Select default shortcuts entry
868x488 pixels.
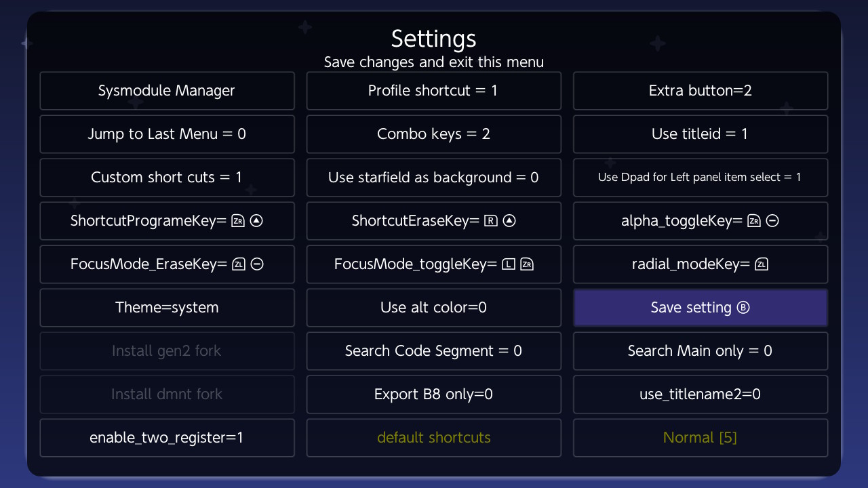coord(434,438)
